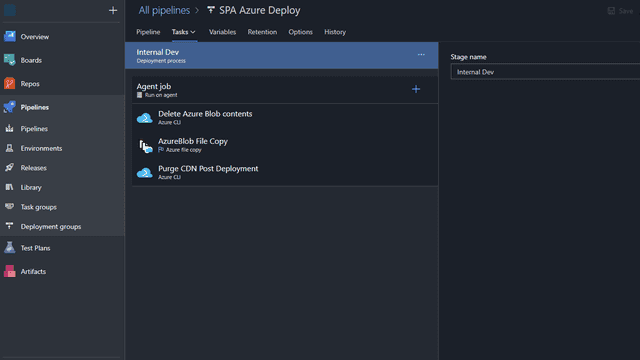The image size is (640, 360).
Task: Open the Retention tab
Action: click(262, 32)
